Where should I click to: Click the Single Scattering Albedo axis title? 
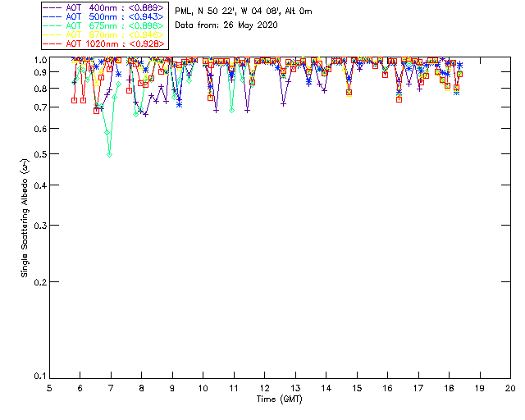click(x=25, y=218)
